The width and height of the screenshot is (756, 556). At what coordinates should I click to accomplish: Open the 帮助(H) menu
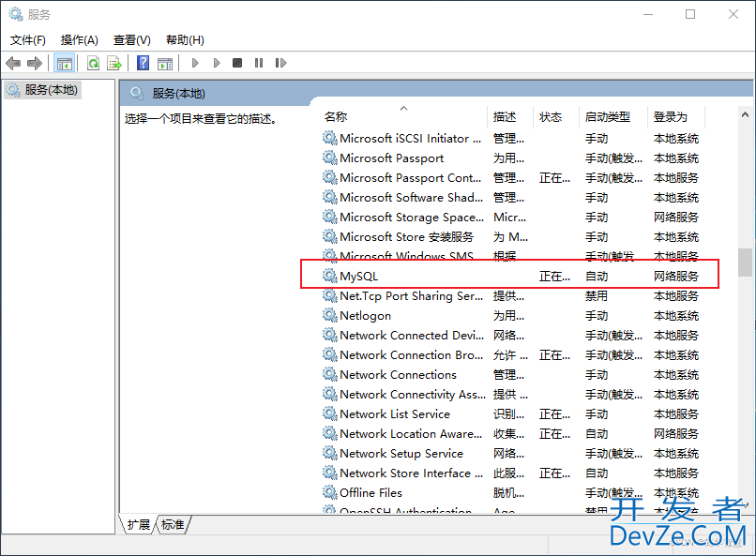(185, 40)
